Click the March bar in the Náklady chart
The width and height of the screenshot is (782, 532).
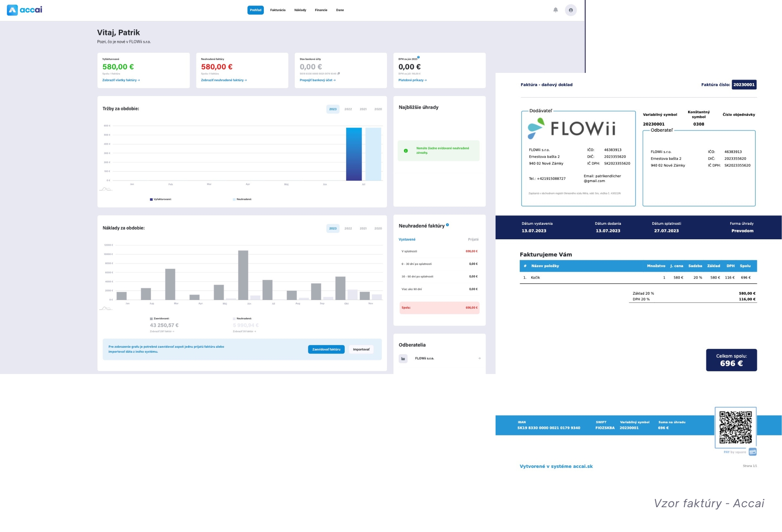[170, 284]
